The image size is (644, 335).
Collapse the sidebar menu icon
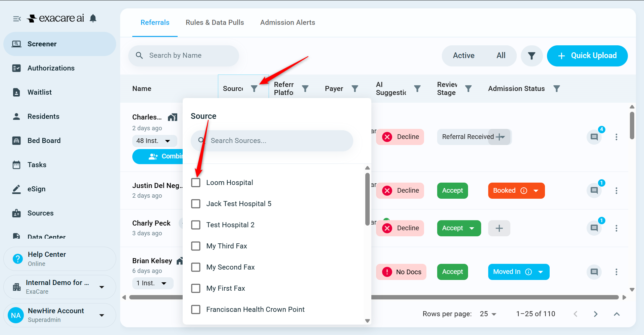pos(17,19)
